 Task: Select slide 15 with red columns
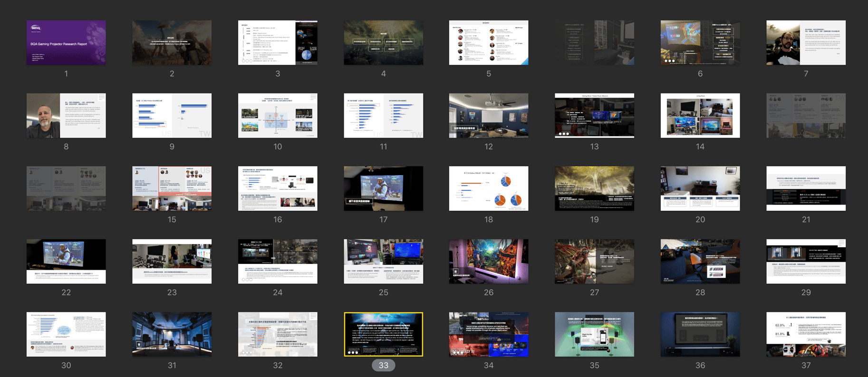[172, 188]
